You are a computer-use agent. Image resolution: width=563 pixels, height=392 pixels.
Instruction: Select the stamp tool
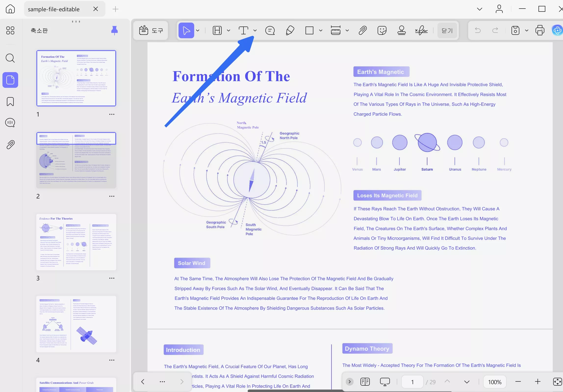(x=402, y=30)
